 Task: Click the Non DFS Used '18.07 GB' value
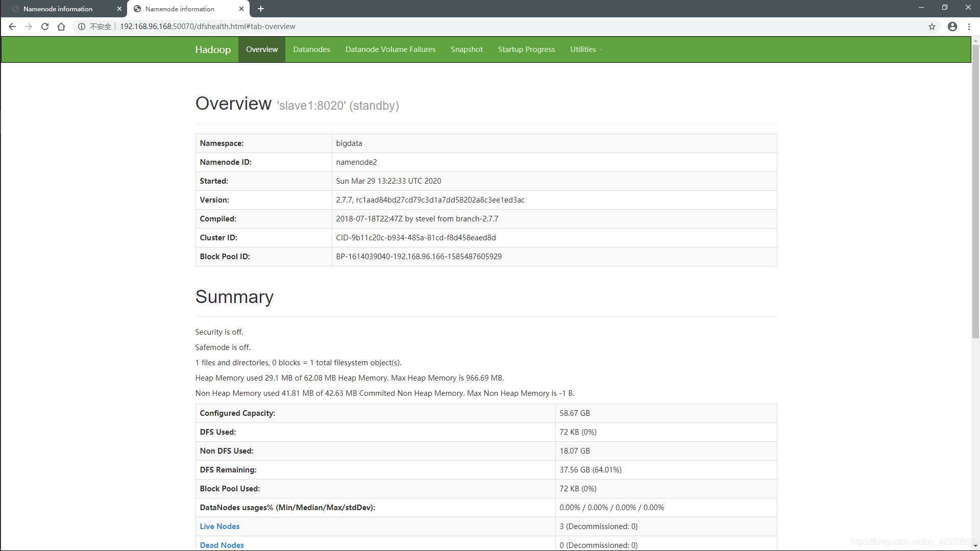[x=575, y=451]
